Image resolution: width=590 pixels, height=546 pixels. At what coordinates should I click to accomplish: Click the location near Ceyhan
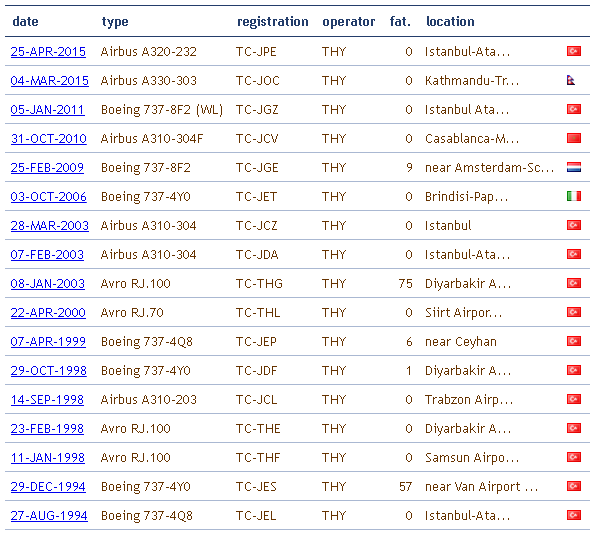point(461,341)
